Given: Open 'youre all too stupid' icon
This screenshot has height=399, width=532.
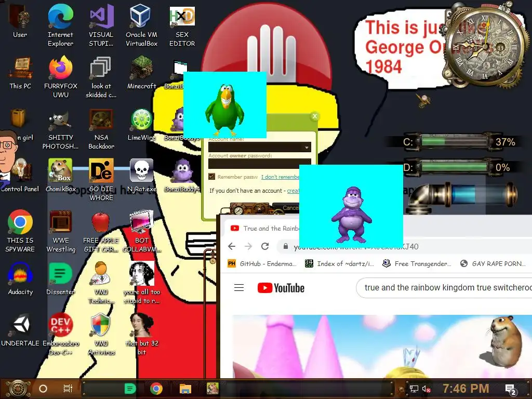Looking at the screenshot, I should click(x=141, y=282).
